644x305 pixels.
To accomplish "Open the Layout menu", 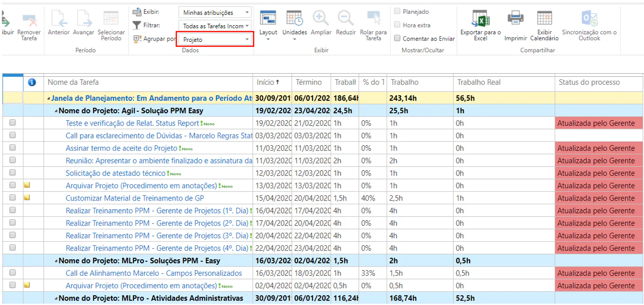I will 268,25.
